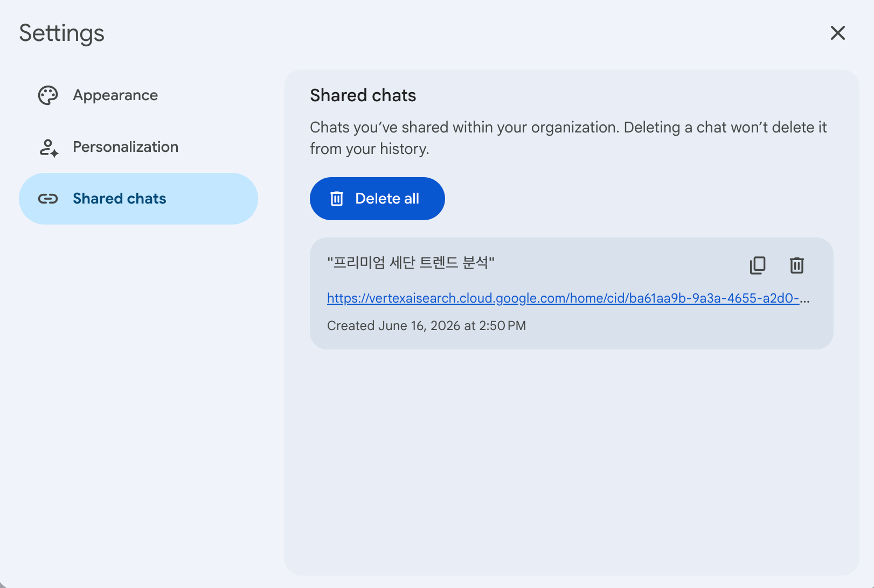The width and height of the screenshot is (874, 588).
Task: Close the Settings dialog
Action: [837, 33]
